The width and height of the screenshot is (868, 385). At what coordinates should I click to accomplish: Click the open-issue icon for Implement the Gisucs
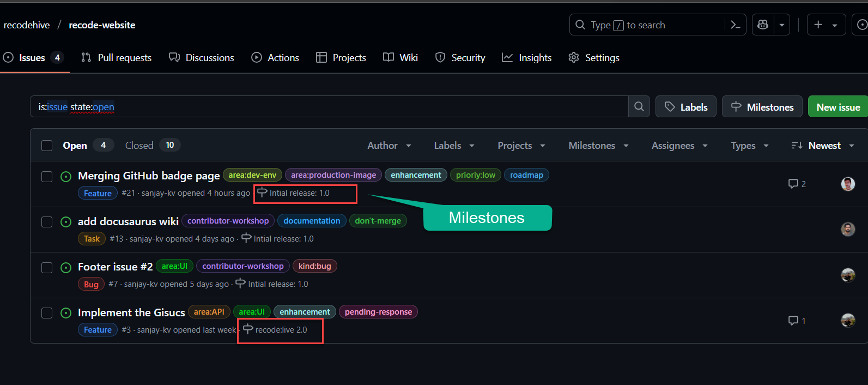click(66, 313)
